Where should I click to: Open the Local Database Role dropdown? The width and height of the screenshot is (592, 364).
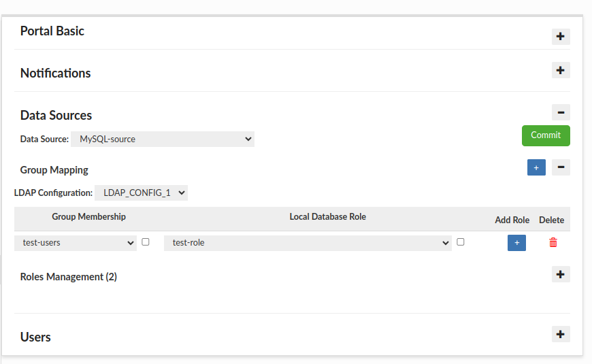coord(308,242)
